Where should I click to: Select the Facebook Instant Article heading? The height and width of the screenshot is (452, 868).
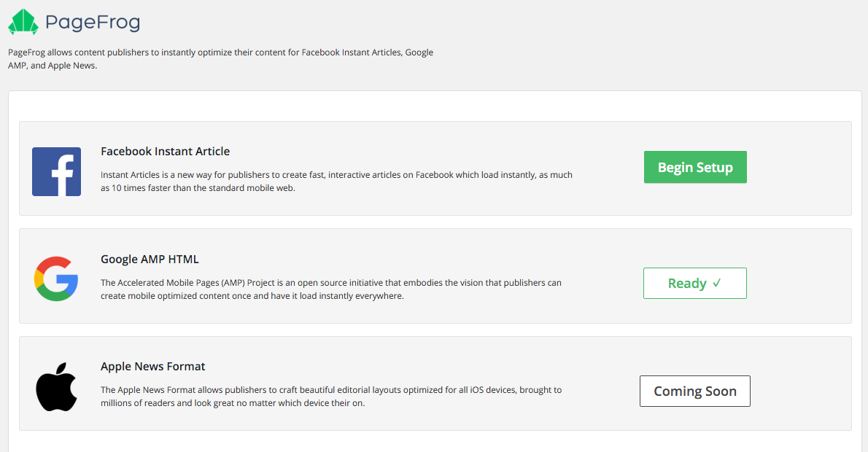point(165,152)
